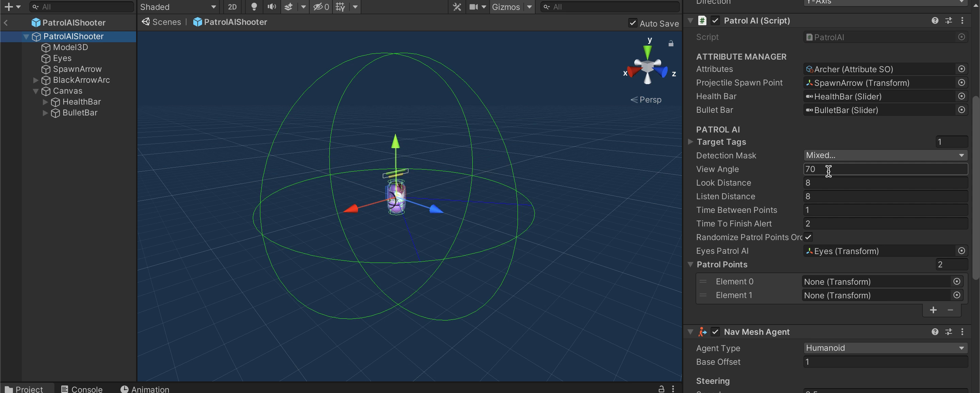Viewport: 980px width, 393px height.
Task: Open Gizmos dropdown menu
Action: click(529, 7)
